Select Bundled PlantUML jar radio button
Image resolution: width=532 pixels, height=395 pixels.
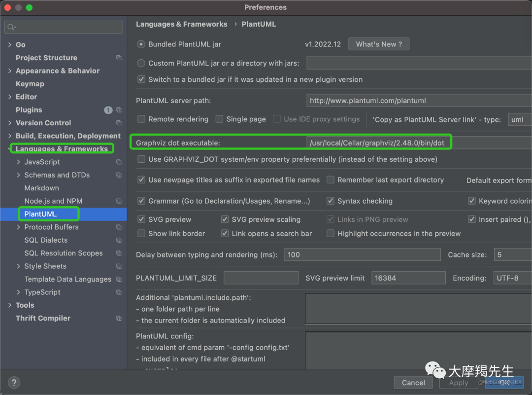[141, 44]
